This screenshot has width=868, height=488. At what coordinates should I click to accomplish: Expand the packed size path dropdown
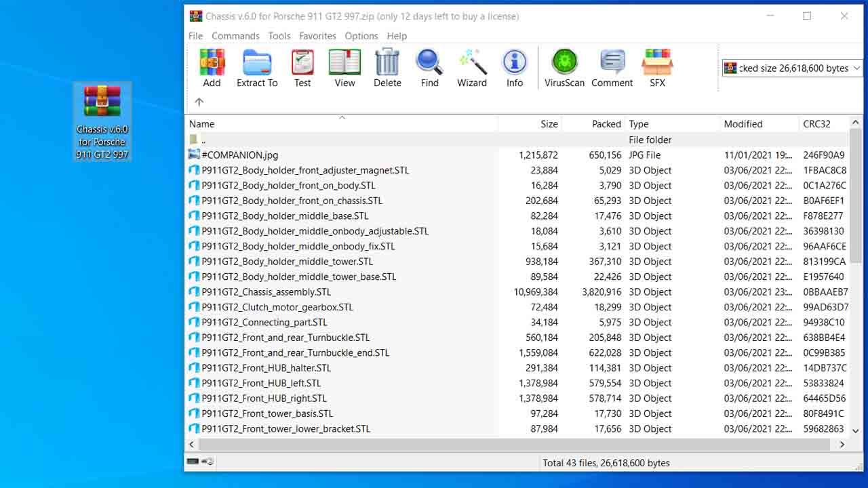[856, 68]
